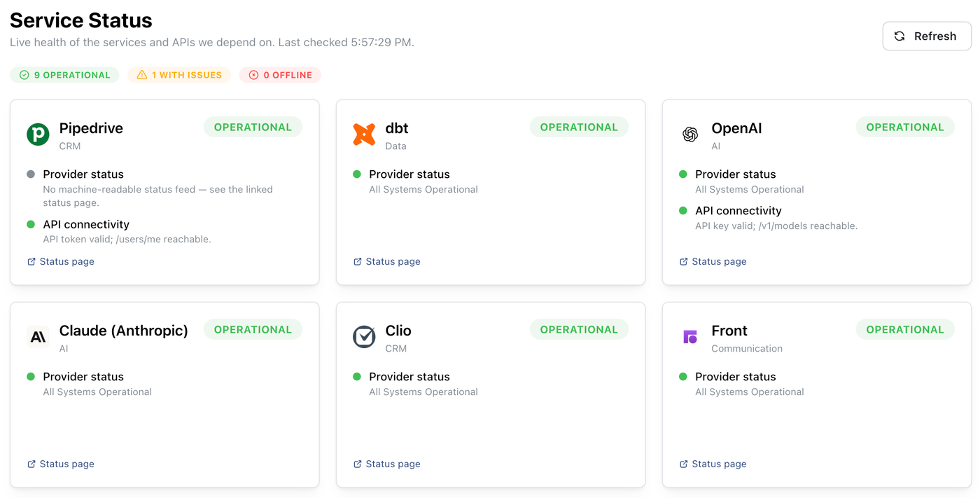Image resolution: width=980 pixels, height=498 pixels.
Task: Click 'API key valid; /v1/models reachable.' text
Action: pyautogui.click(x=776, y=226)
